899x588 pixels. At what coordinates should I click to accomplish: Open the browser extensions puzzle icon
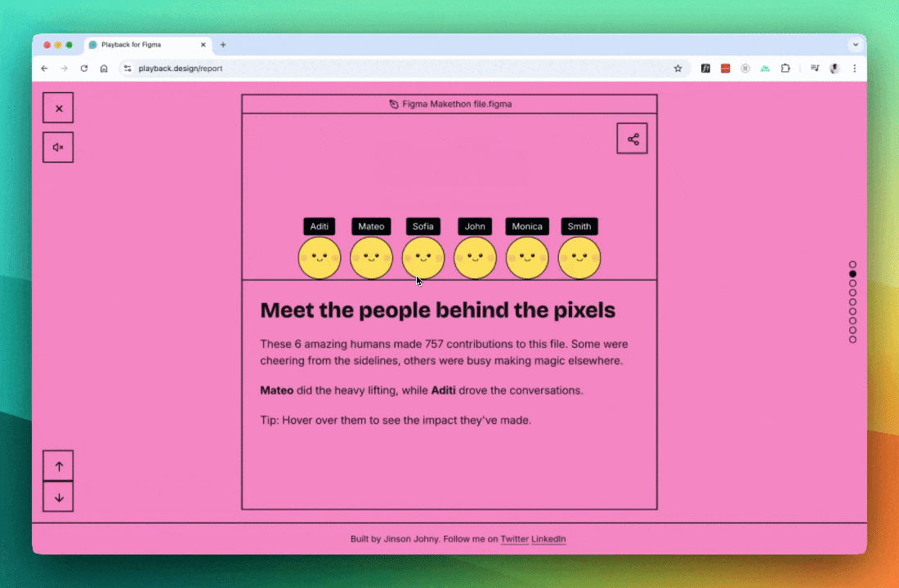(x=785, y=69)
